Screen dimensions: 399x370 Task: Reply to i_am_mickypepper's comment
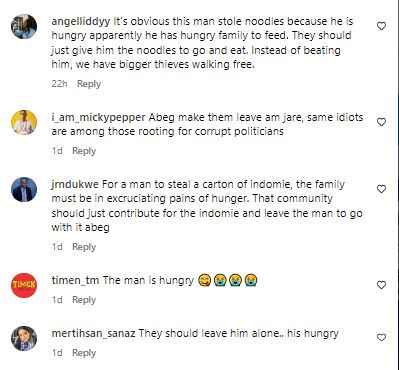click(x=84, y=151)
